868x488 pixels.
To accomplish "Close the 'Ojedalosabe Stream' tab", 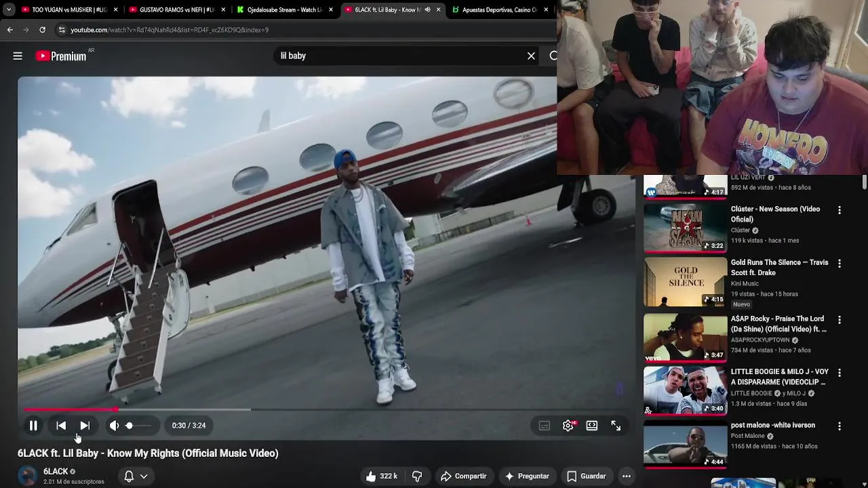I will point(331,10).
